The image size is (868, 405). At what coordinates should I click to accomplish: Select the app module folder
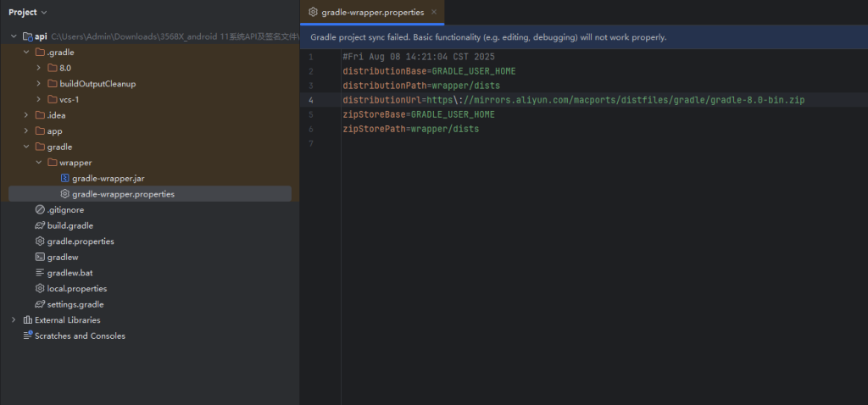55,131
